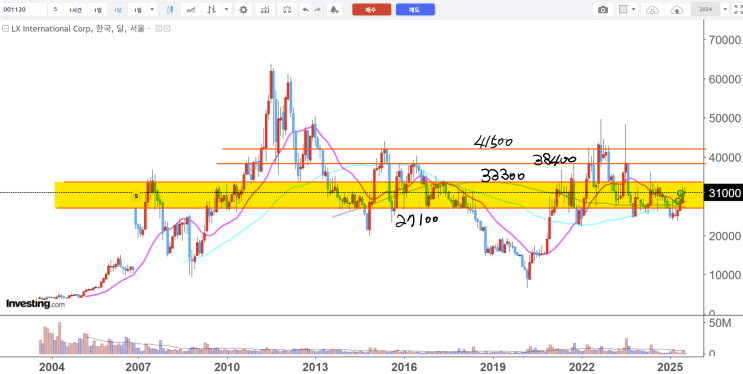
Task: Select the 5 minute interval tab
Action: [55, 9]
